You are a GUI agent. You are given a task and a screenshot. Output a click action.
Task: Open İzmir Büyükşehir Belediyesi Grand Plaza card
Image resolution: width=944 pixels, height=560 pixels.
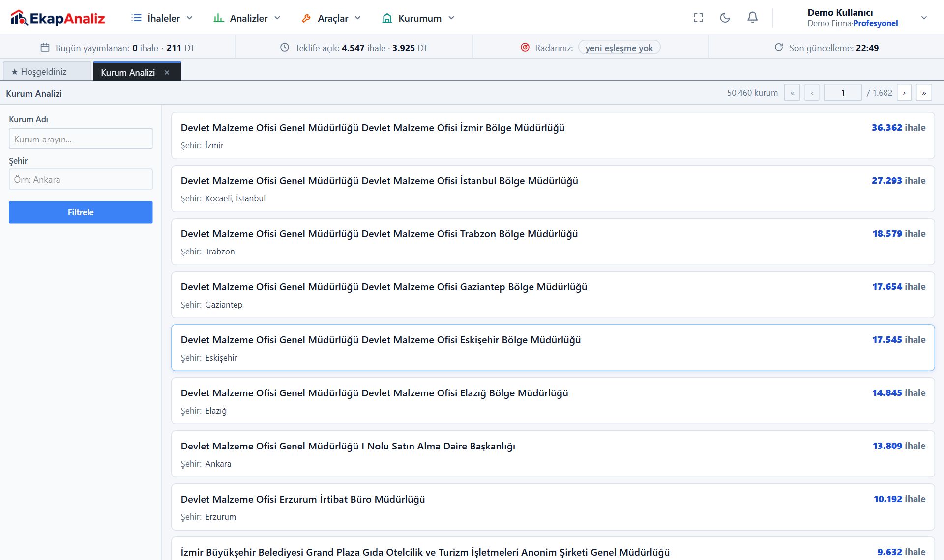pos(553,548)
